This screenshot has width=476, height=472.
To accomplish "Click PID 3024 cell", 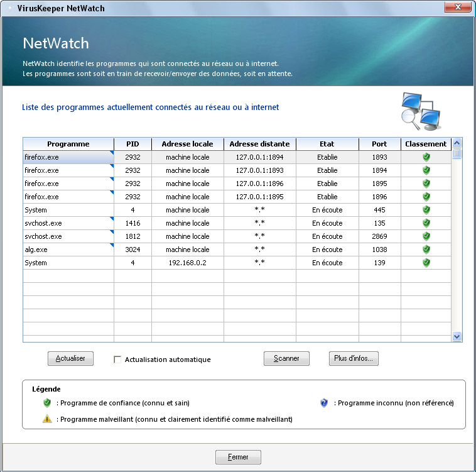I will tap(133, 250).
